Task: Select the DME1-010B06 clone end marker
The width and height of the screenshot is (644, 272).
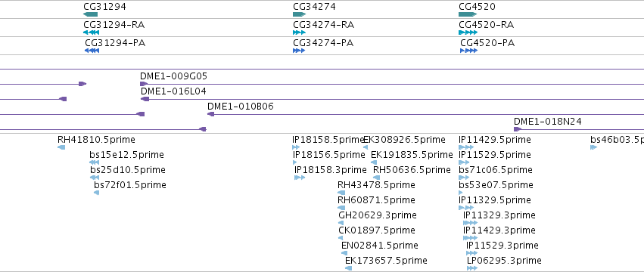Action: point(210,114)
